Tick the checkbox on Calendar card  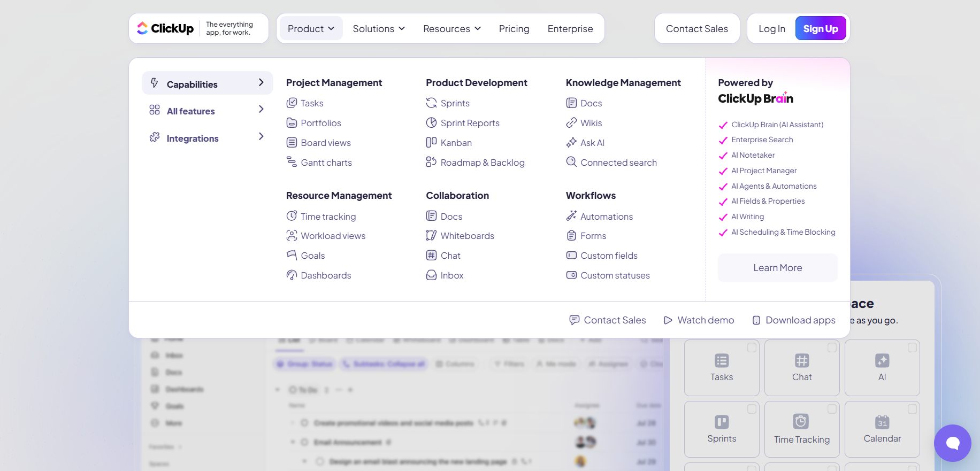click(x=912, y=409)
